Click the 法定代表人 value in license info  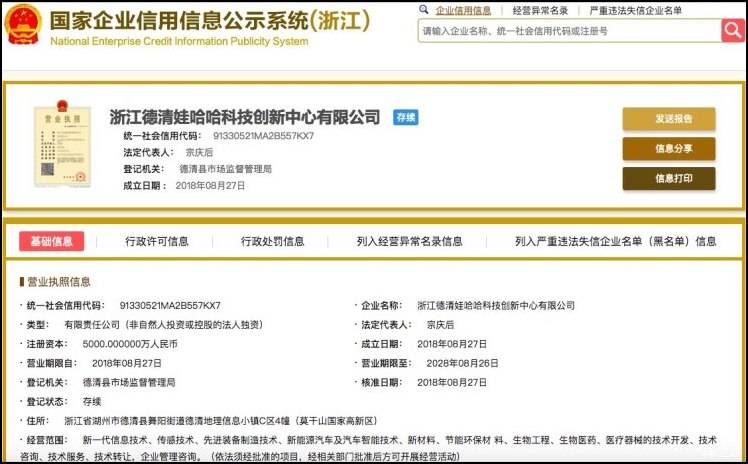click(440, 325)
